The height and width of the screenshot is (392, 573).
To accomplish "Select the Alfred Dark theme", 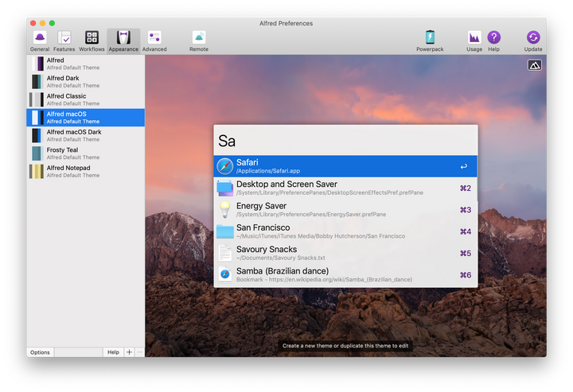I will click(85, 81).
